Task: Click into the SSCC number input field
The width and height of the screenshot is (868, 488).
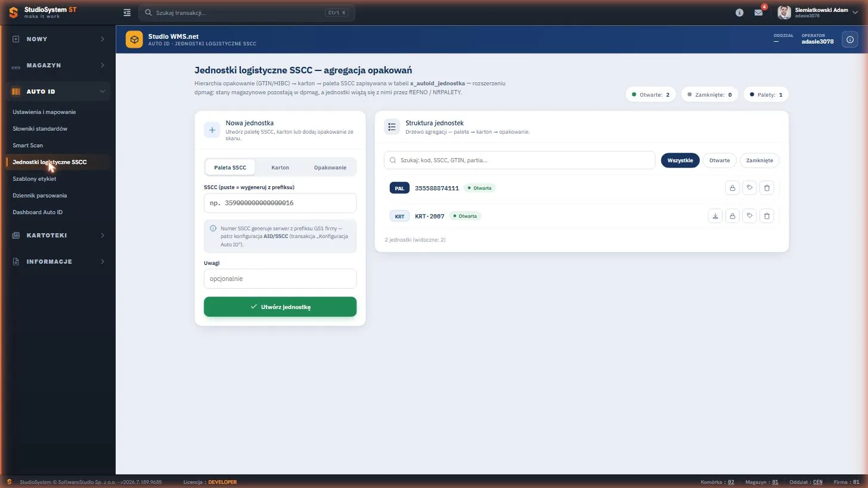Action: coord(280,203)
